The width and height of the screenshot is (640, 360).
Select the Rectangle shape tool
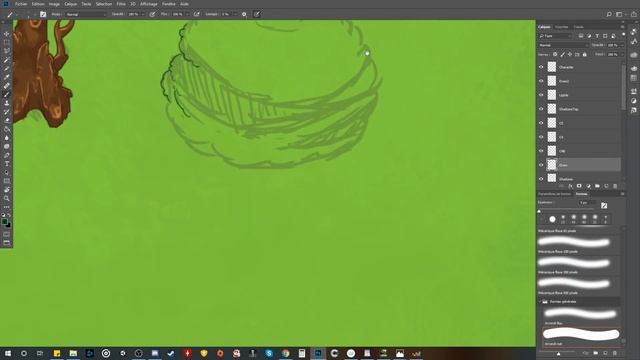point(7,181)
